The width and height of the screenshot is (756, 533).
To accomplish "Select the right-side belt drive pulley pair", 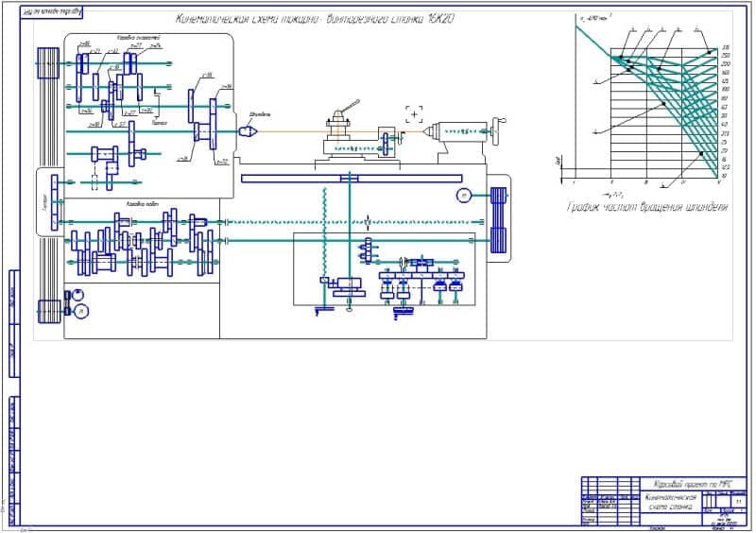I will click(499, 220).
